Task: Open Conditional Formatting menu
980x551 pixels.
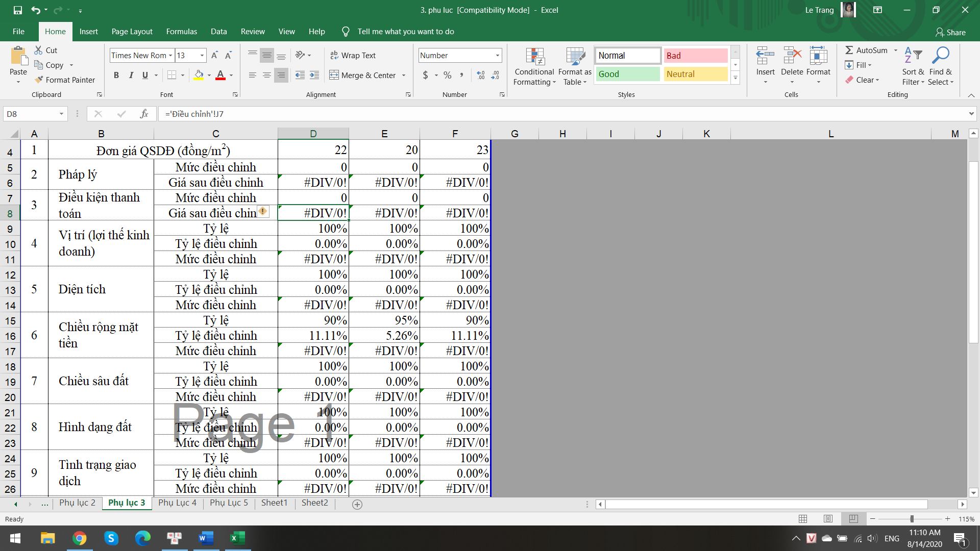Action: pyautogui.click(x=534, y=66)
